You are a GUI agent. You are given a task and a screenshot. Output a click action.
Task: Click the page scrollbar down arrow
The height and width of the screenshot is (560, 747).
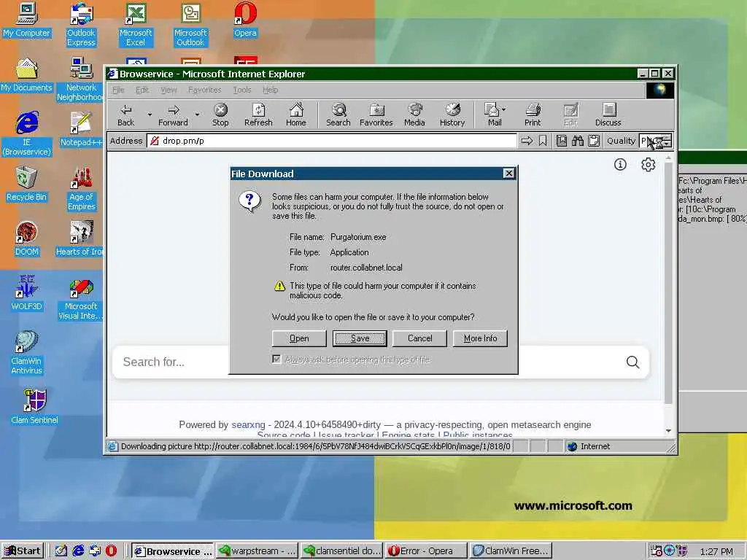pyautogui.click(x=668, y=431)
